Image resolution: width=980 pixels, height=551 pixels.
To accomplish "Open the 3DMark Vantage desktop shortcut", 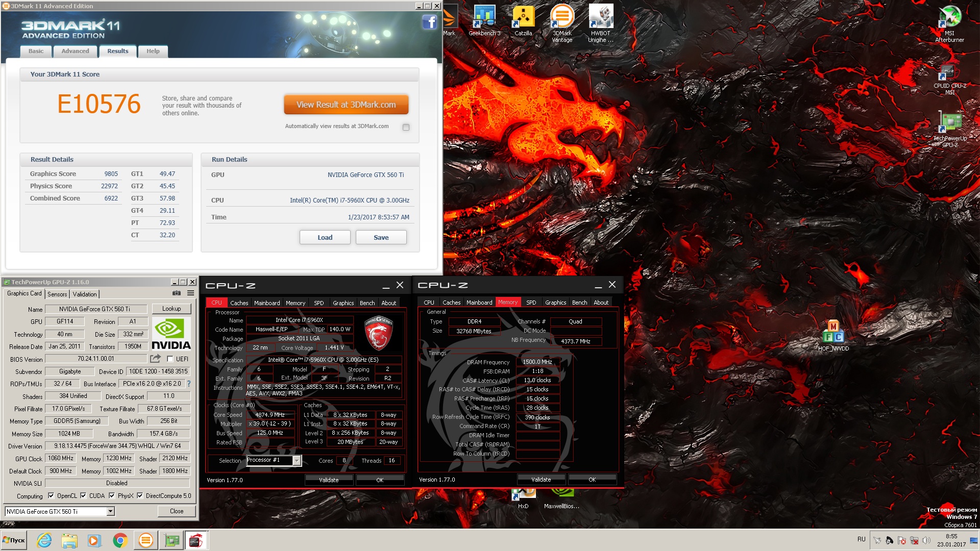I will (x=562, y=24).
